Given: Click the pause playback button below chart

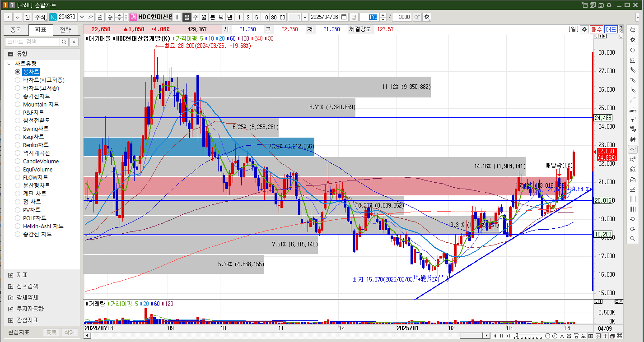Looking at the screenshot, I should pos(501,336).
